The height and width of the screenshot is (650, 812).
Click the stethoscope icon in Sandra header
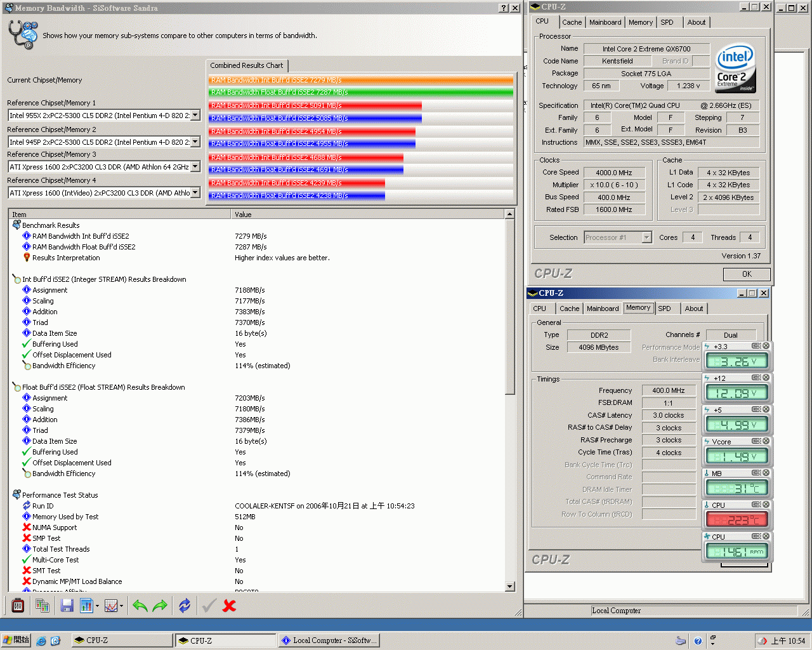pyautogui.click(x=23, y=34)
